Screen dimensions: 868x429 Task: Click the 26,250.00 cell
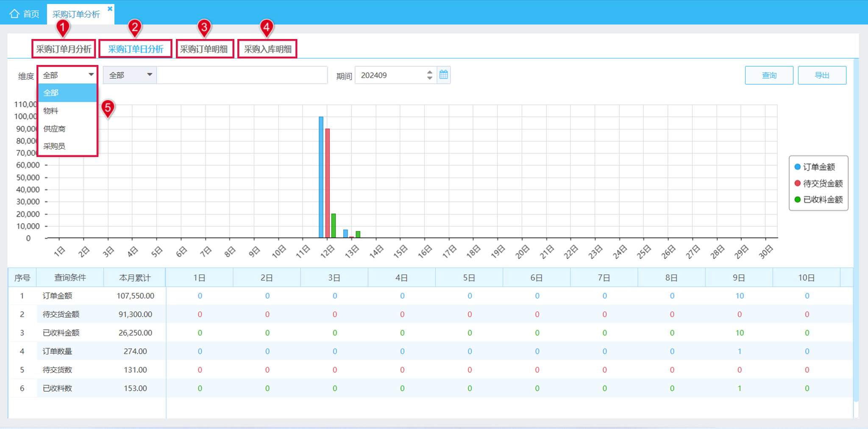point(135,333)
